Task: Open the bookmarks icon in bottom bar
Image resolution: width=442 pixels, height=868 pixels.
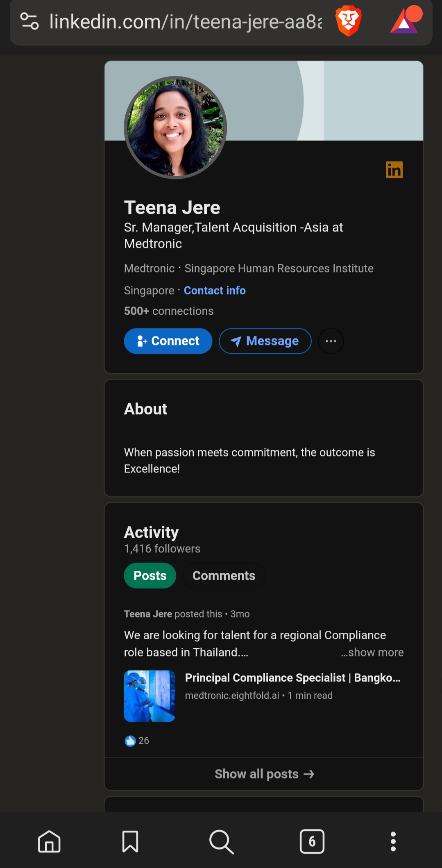Action: (x=130, y=842)
